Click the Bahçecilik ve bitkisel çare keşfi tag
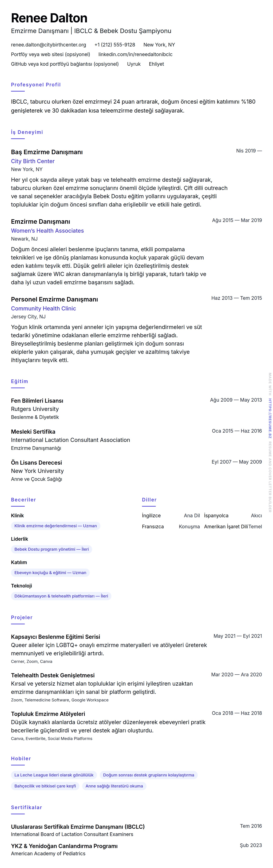 45,786
